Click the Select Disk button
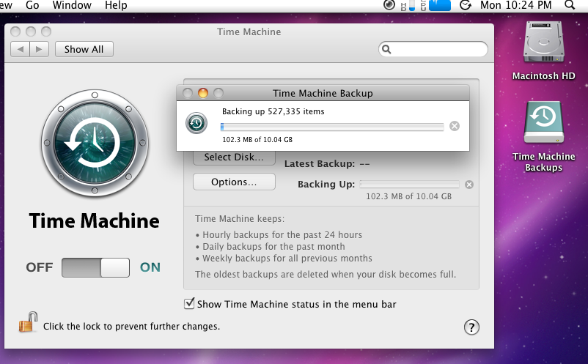Viewport: 588px width, 364px height. click(234, 157)
